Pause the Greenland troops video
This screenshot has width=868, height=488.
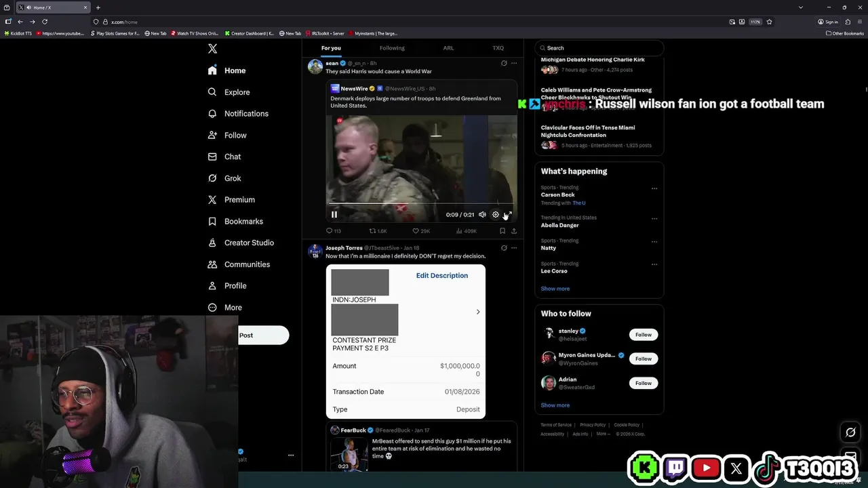(x=334, y=214)
